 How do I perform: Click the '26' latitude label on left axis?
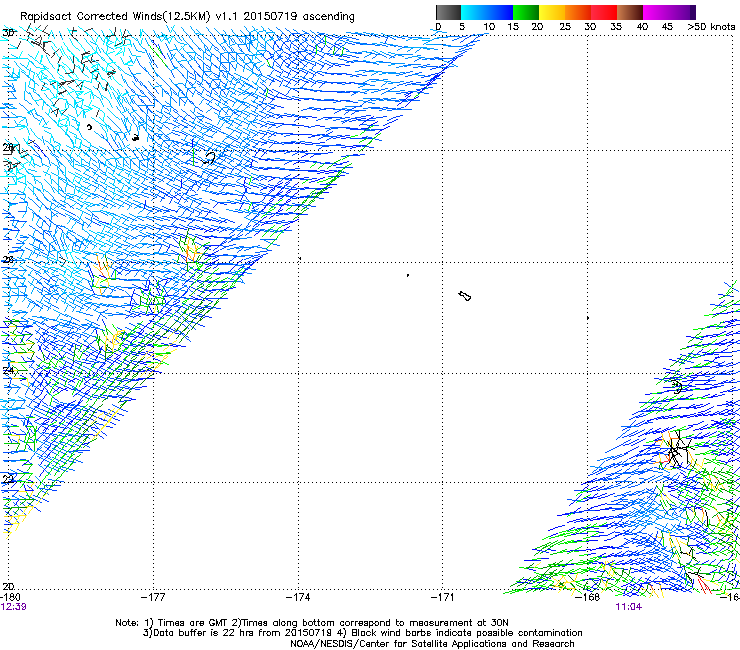tap(8, 260)
